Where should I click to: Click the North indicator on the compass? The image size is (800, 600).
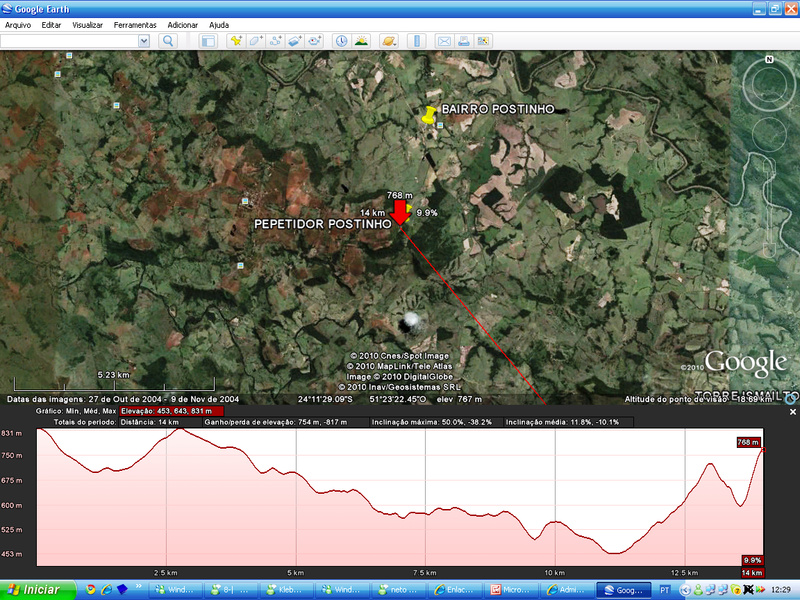[x=769, y=60]
